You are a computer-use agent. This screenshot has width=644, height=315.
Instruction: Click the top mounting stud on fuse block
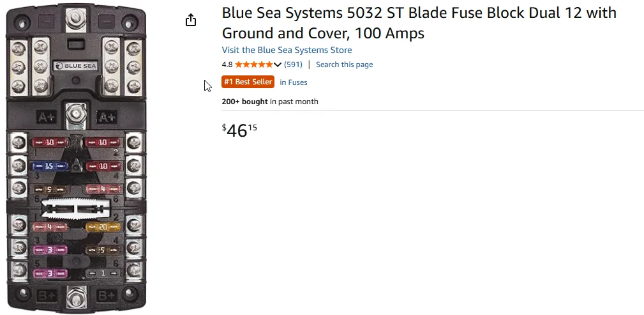76,16
